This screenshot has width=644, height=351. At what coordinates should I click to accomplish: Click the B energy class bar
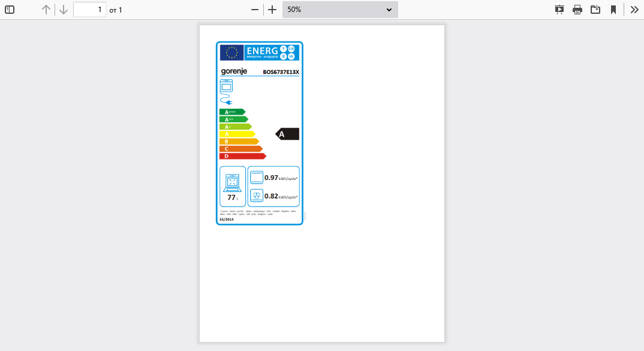[239, 142]
